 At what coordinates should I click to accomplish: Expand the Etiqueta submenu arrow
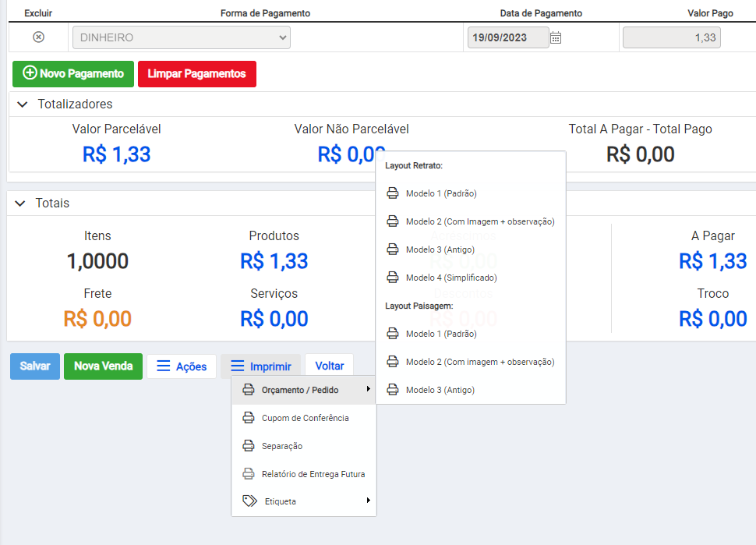coord(368,501)
